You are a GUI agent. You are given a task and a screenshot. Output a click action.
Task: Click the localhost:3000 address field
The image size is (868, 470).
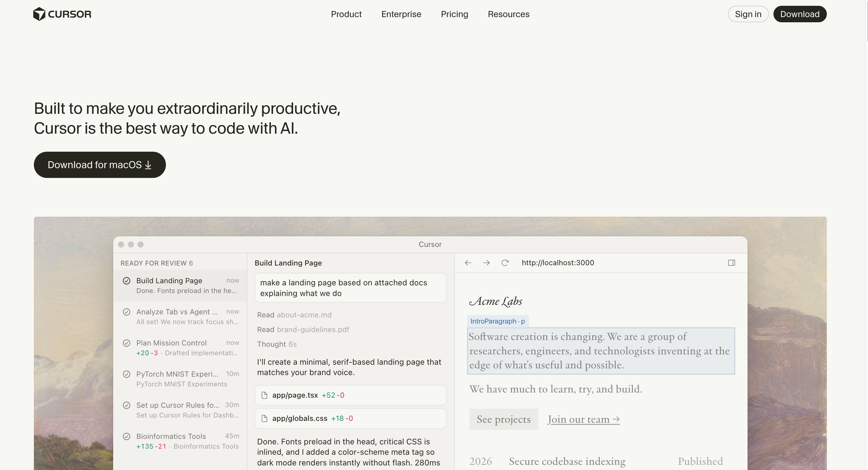558,263
